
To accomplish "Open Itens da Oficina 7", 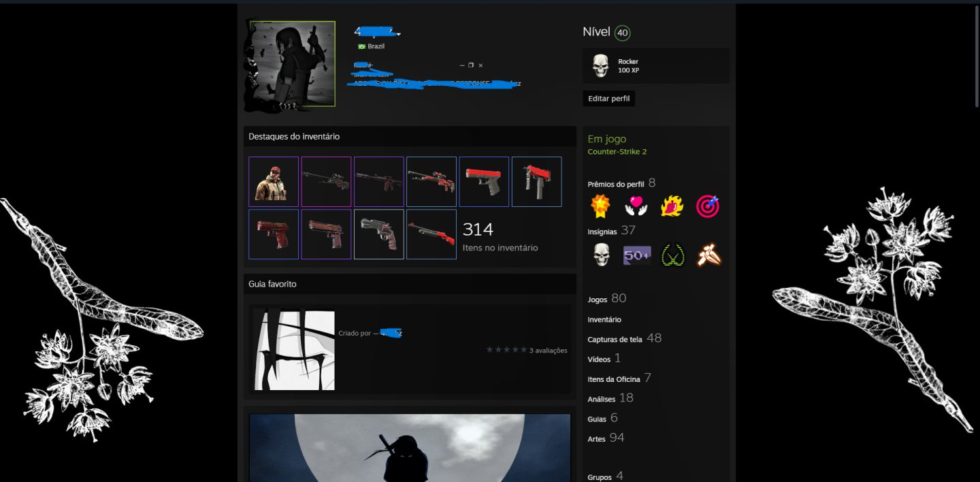I will [x=620, y=379].
